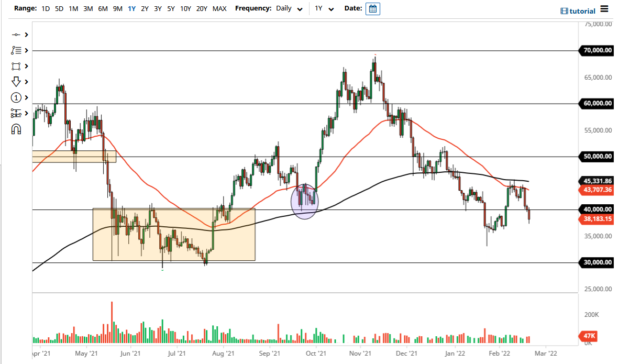The image size is (618, 364).
Task: Click the 3M range button
Action: pyautogui.click(x=87, y=9)
